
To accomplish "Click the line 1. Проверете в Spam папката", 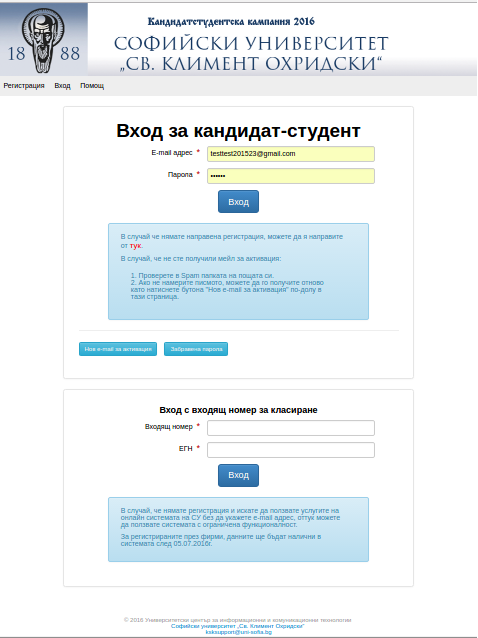I will point(202,275).
